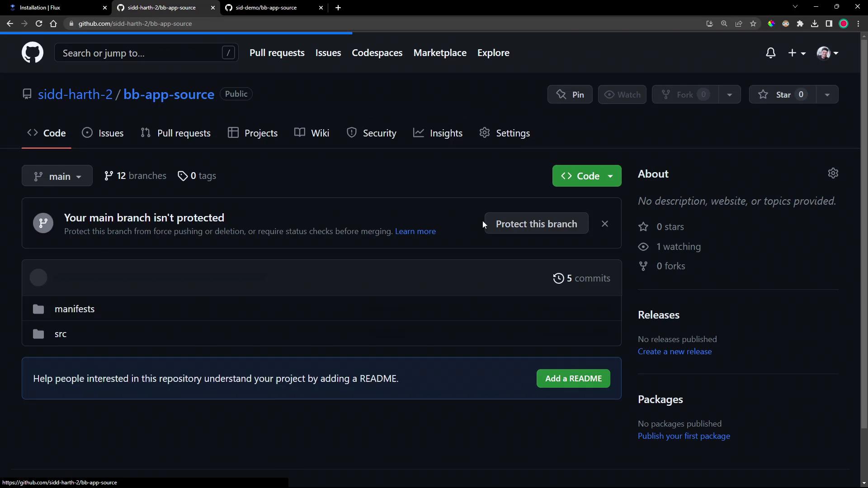Open the src folder
This screenshot has width=868, height=488.
61,334
